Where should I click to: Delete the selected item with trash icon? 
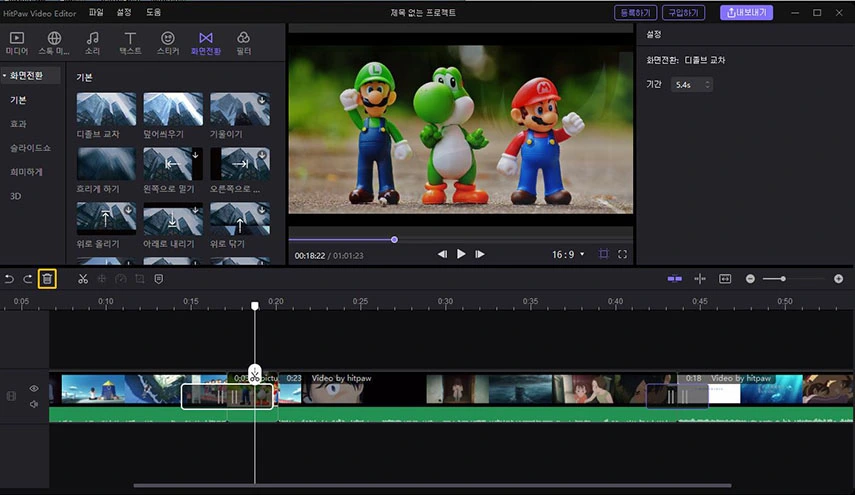click(x=47, y=279)
